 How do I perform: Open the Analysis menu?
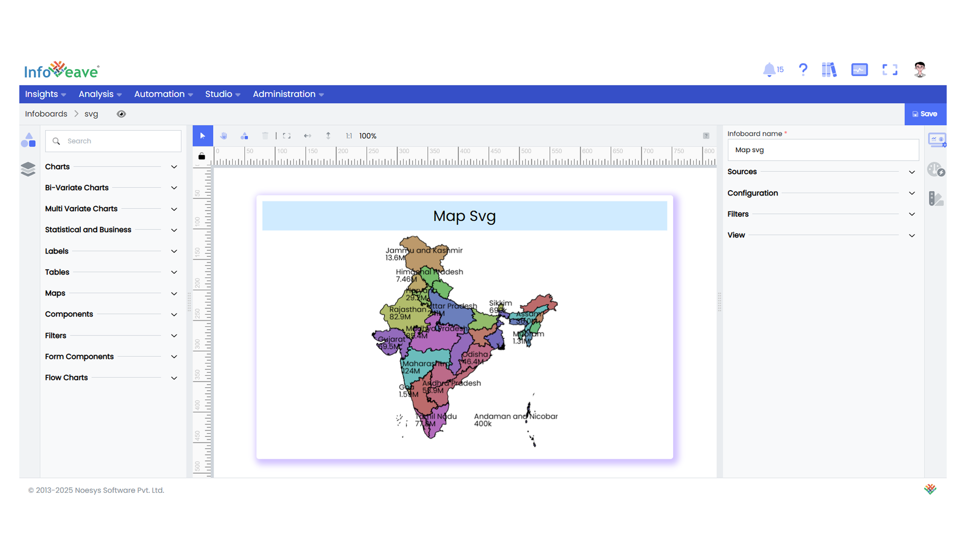point(100,94)
